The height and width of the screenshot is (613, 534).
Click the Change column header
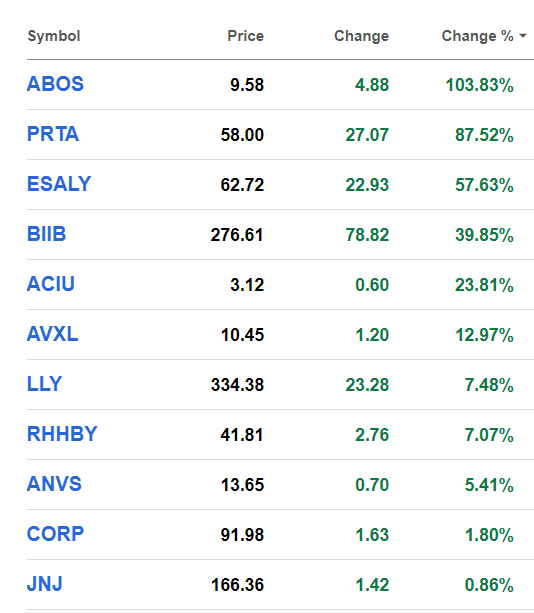tap(361, 36)
